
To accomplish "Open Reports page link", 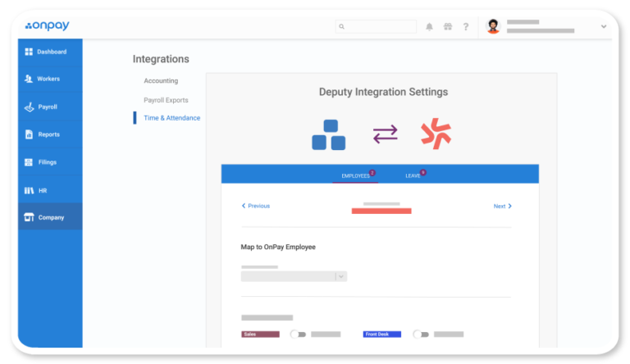I will point(48,134).
